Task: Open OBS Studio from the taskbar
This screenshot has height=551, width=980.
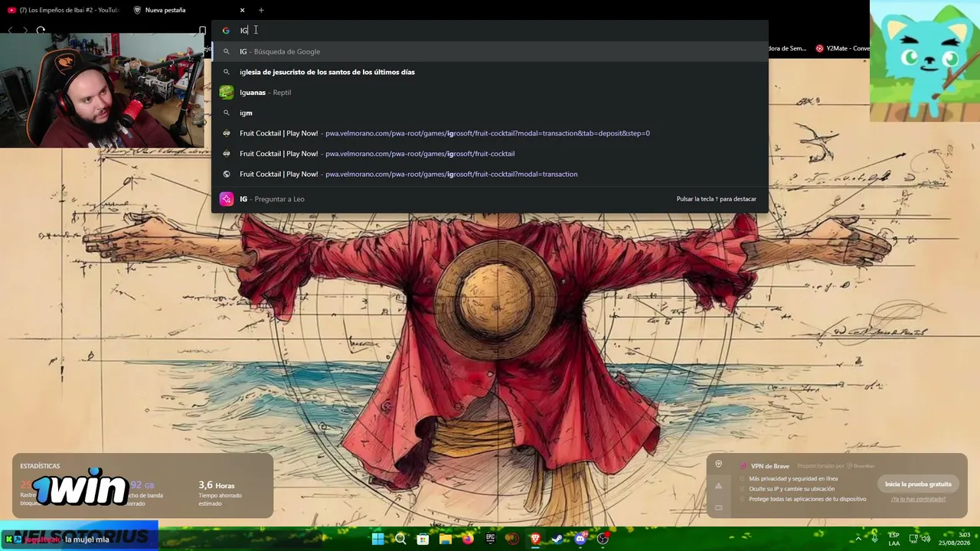Action: [603, 539]
